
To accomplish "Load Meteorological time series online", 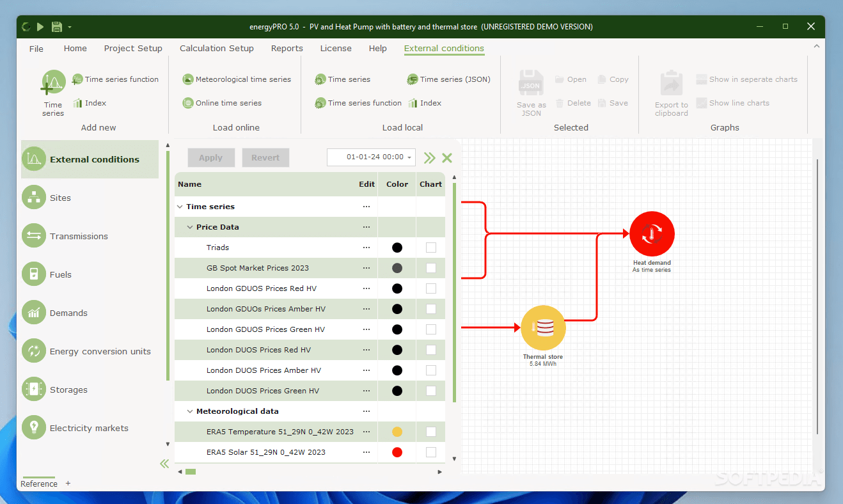I will pyautogui.click(x=237, y=79).
